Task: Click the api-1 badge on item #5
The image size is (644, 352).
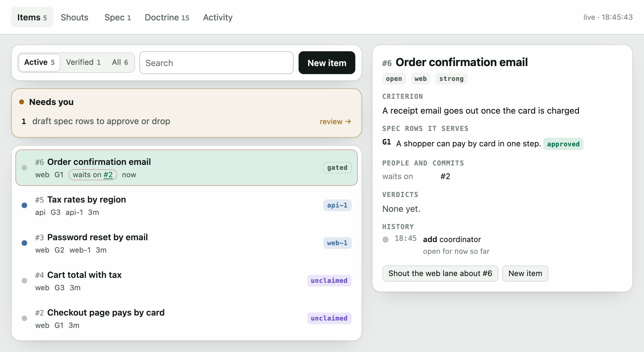Action: pyautogui.click(x=337, y=205)
